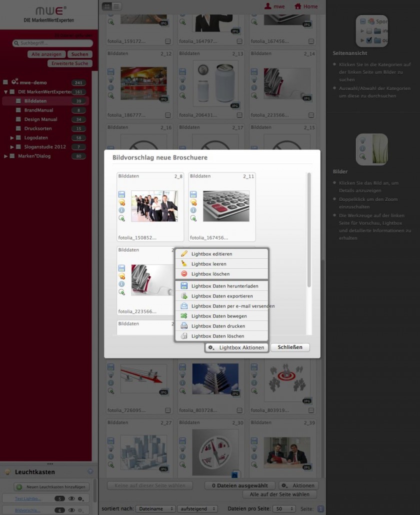Screen dimensions: 420x515
Task: Click info icon on background fotolia_206431 card
Action: tap(182, 87)
